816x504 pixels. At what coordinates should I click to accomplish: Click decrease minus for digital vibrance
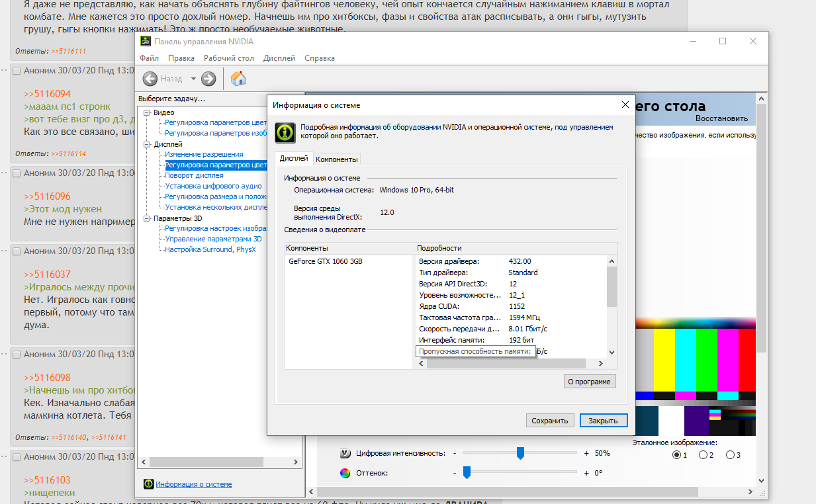coord(455,454)
